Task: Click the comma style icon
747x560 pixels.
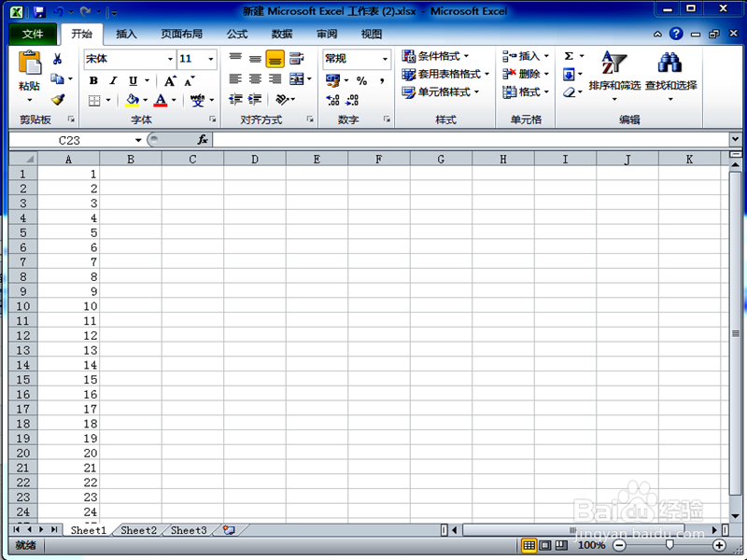Action: coord(382,81)
